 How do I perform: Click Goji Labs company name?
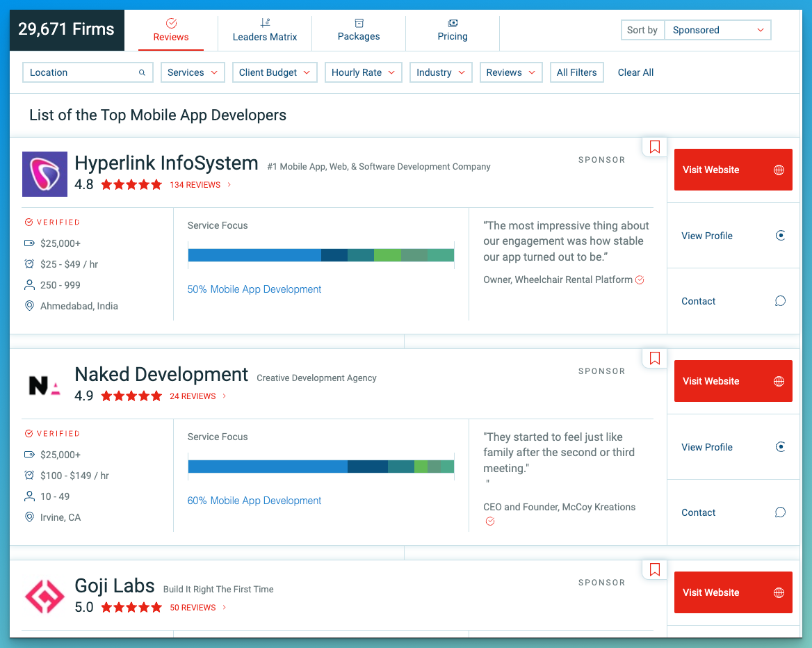coord(115,586)
